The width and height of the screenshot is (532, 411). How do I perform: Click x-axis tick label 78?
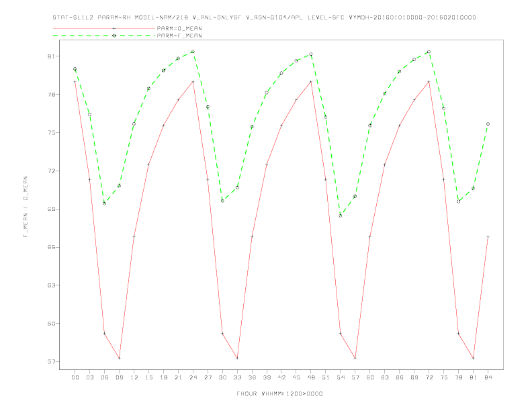459,377
